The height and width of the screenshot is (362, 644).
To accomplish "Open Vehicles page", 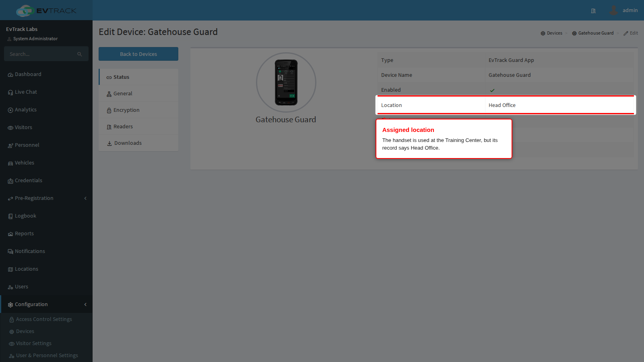I will [46, 163].
